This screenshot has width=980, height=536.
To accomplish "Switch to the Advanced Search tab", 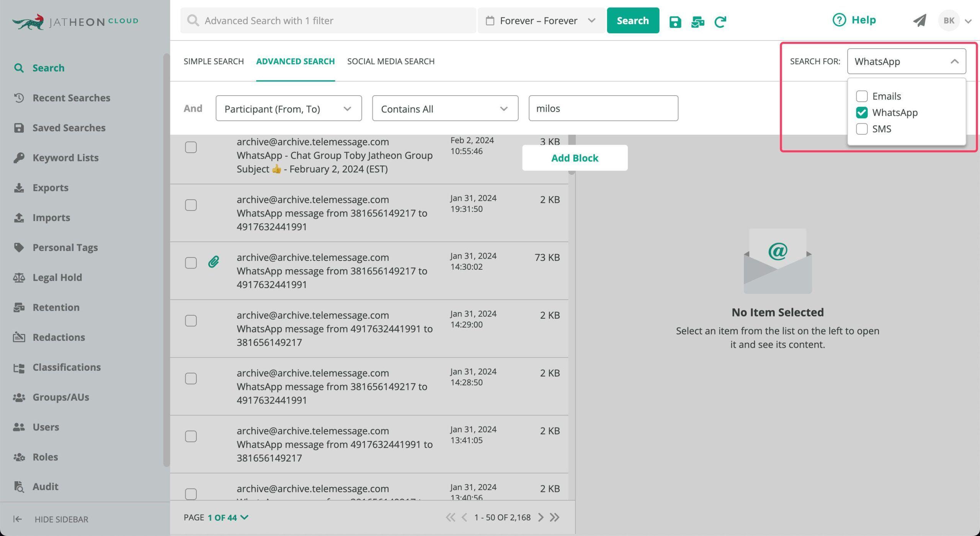I will click(x=296, y=61).
